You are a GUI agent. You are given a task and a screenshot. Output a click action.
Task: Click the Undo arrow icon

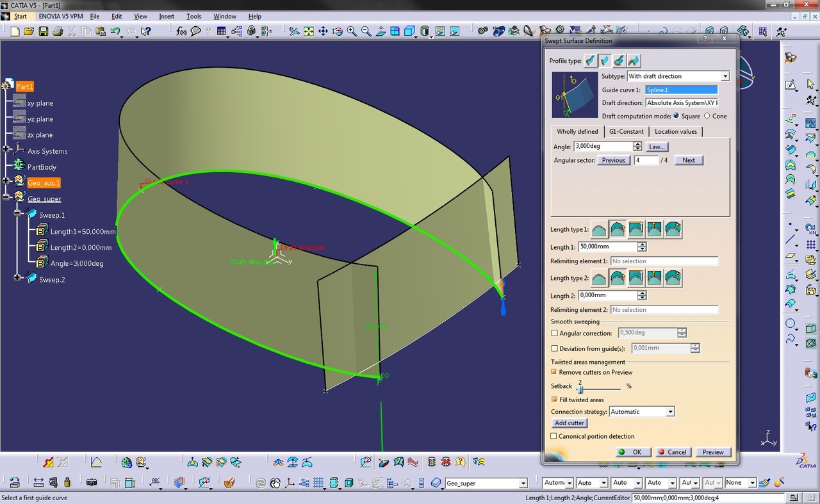pos(115,31)
